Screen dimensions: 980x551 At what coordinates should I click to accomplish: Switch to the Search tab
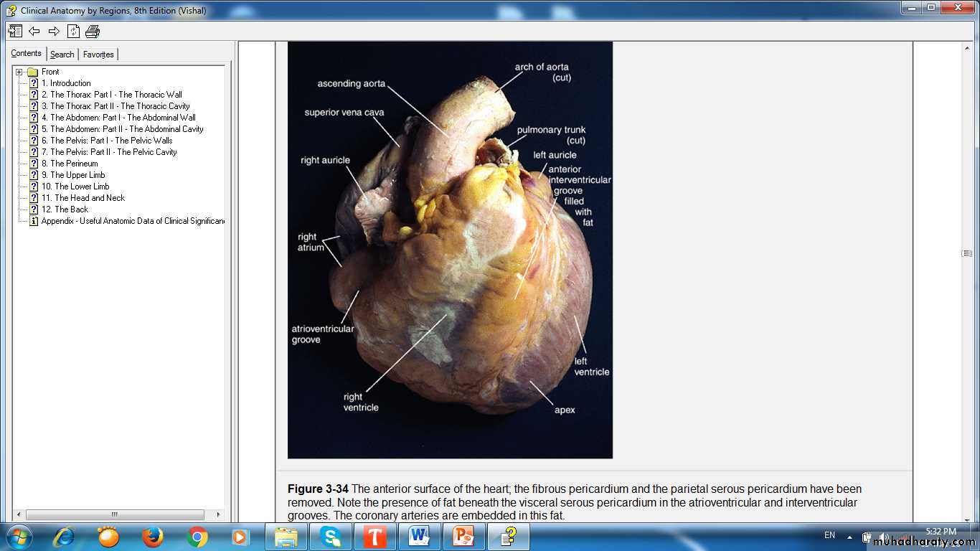pos(62,55)
